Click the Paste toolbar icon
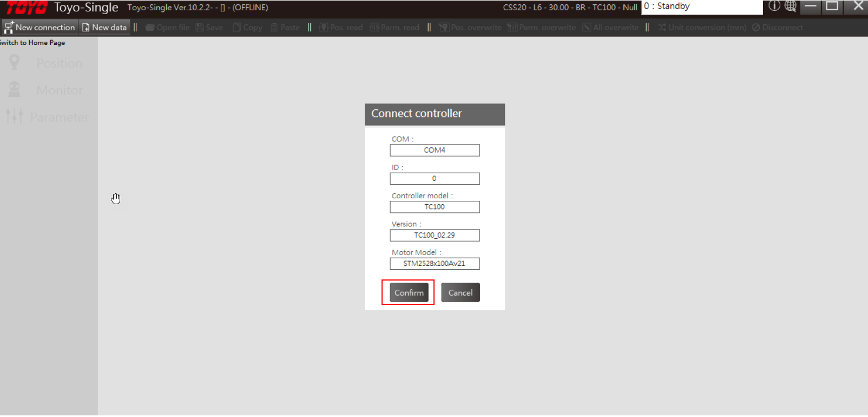868x417 pixels. (x=274, y=27)
